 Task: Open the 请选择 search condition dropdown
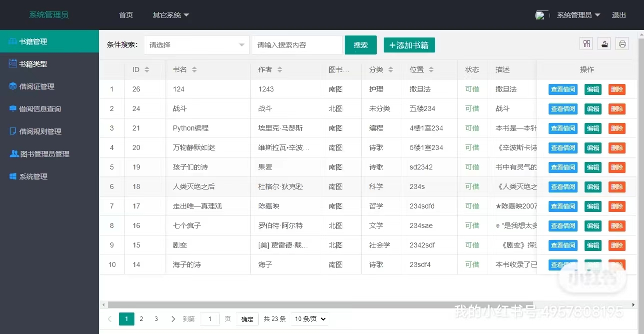point(197,45)
